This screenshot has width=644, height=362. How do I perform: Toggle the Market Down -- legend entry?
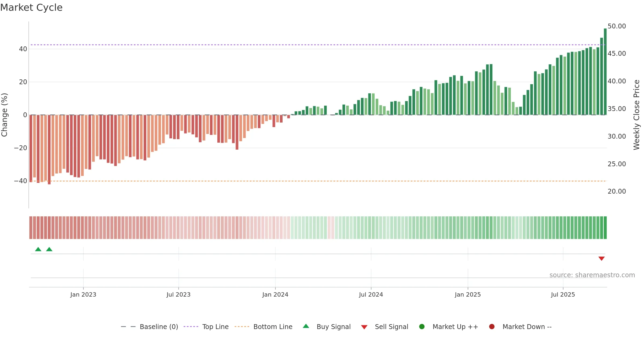(x=520, y=327)
